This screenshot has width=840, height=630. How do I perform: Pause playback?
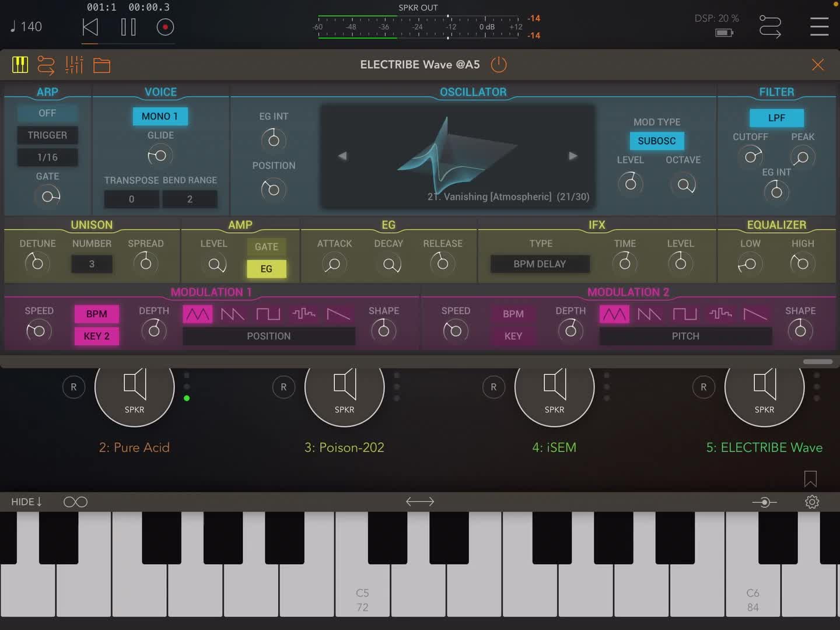click(x=128, y=27)
